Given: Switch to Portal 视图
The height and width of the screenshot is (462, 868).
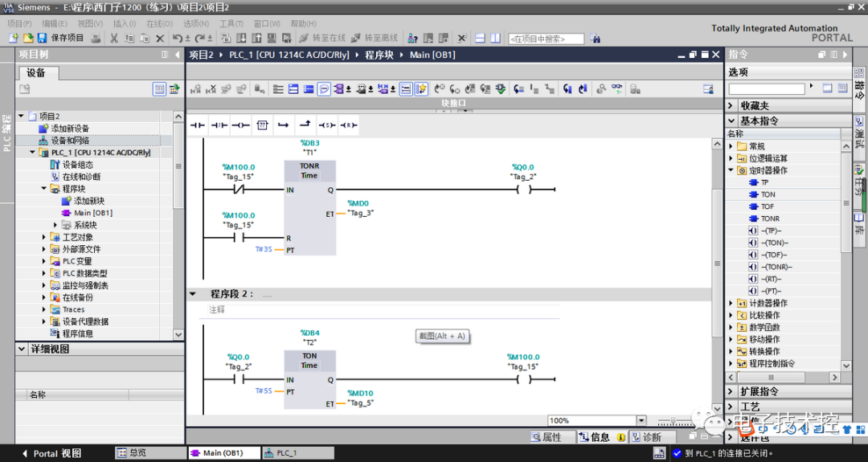Looking at the screenshot, I should tap(51, 453).
